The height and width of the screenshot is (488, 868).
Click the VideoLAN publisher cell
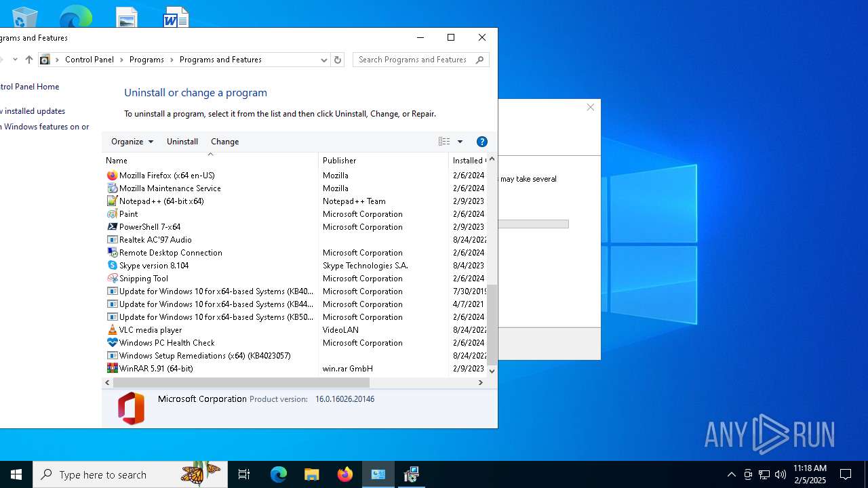[340, 330]
